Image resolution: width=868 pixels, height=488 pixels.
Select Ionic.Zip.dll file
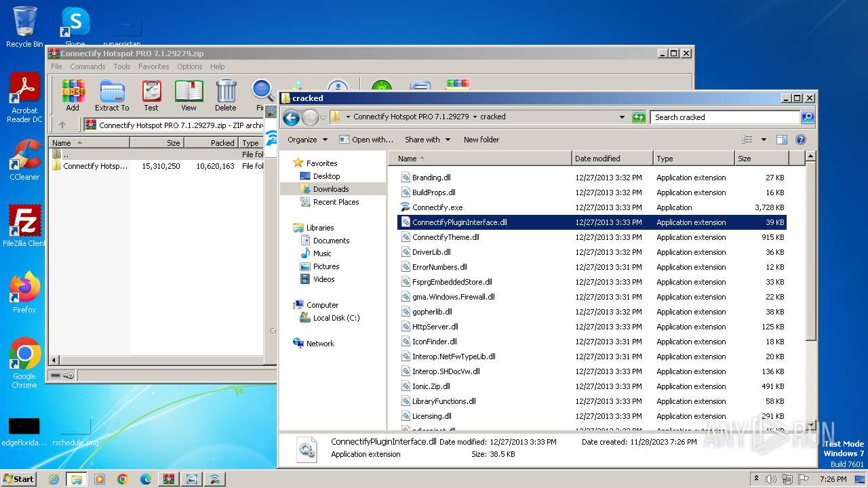click(431, 386)
